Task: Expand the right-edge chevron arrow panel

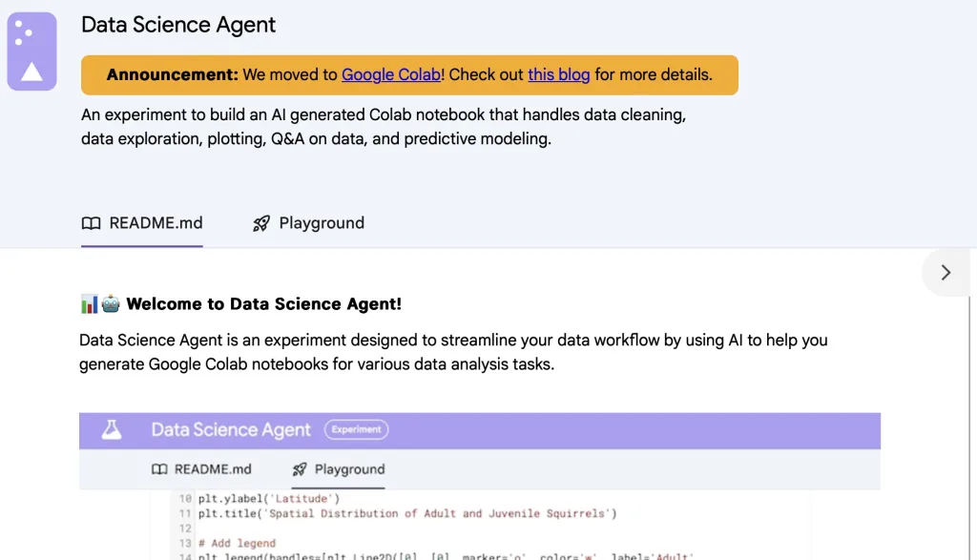Action: [x=945, y=273]
